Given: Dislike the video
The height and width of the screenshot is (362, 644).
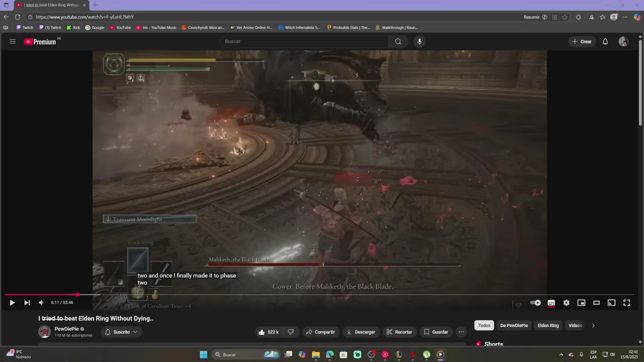Looking at the screenshot, I should (291, 332).
